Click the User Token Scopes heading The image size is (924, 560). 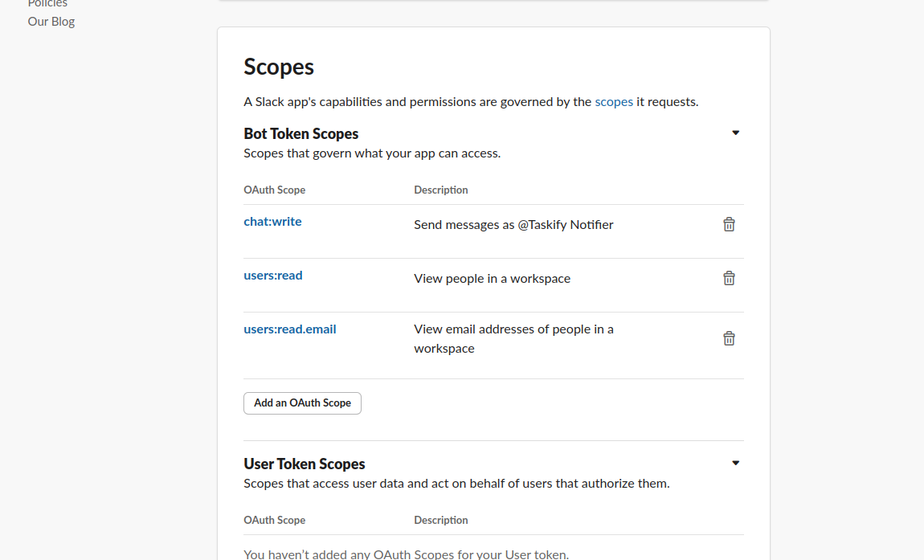pyautogui.click(x=305, y=464)
